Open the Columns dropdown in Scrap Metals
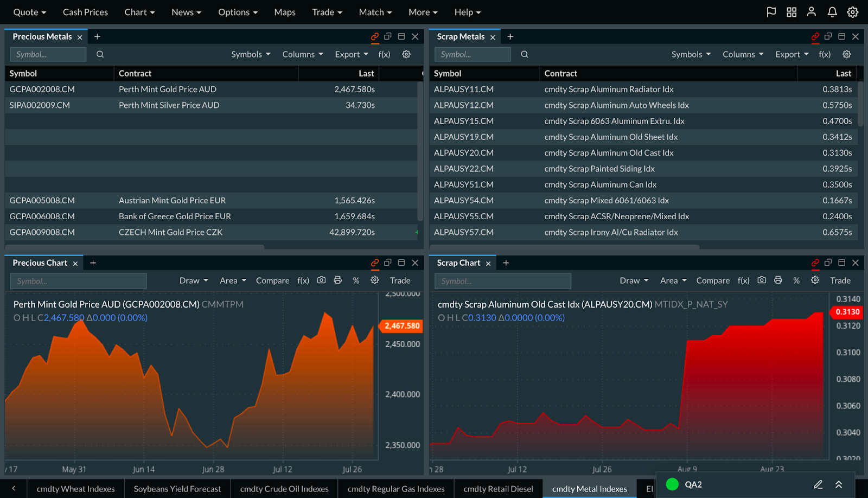Image resolution: width=868 pixels, height=498 pixels. click(743, 54)
